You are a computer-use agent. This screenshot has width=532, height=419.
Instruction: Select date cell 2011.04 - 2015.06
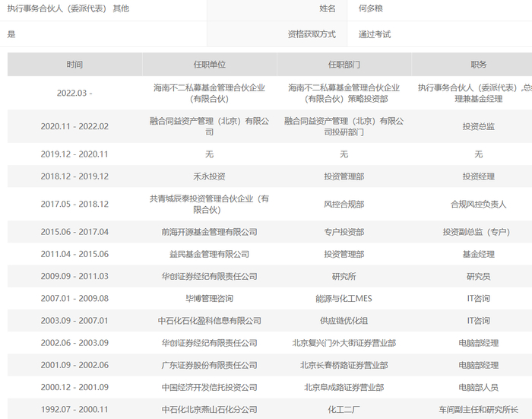74,254
